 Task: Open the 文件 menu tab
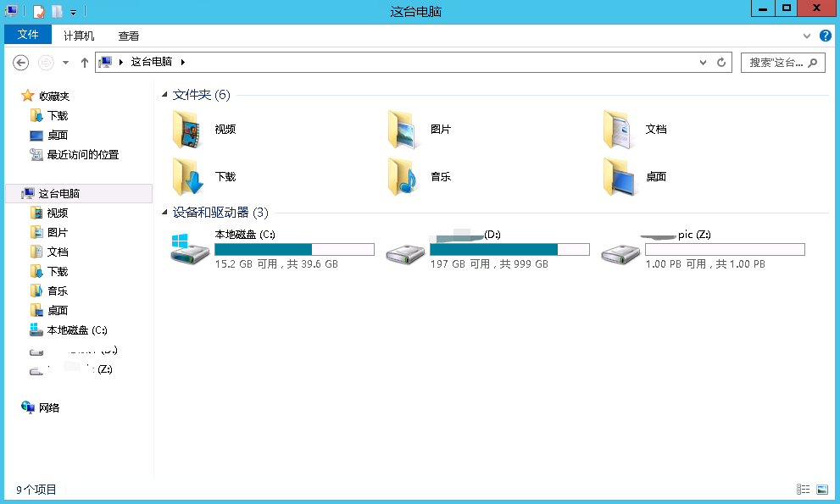(x=28, y=35)
